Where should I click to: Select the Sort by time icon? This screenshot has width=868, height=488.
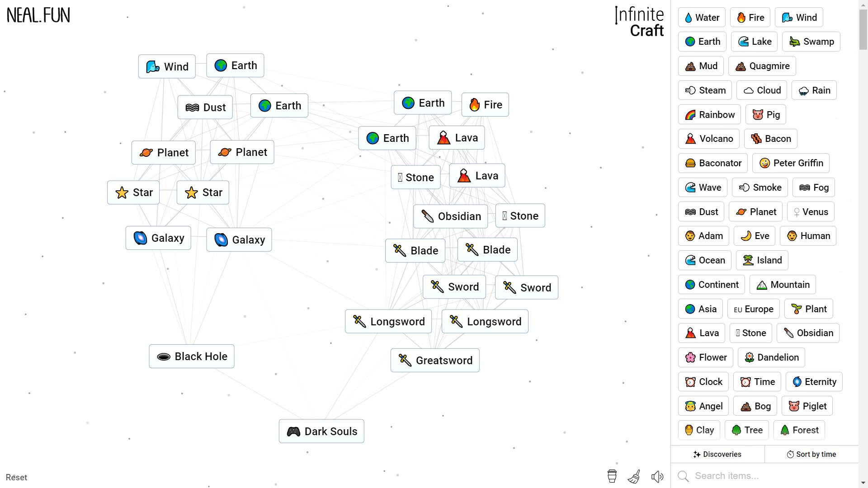pos(789,454)
